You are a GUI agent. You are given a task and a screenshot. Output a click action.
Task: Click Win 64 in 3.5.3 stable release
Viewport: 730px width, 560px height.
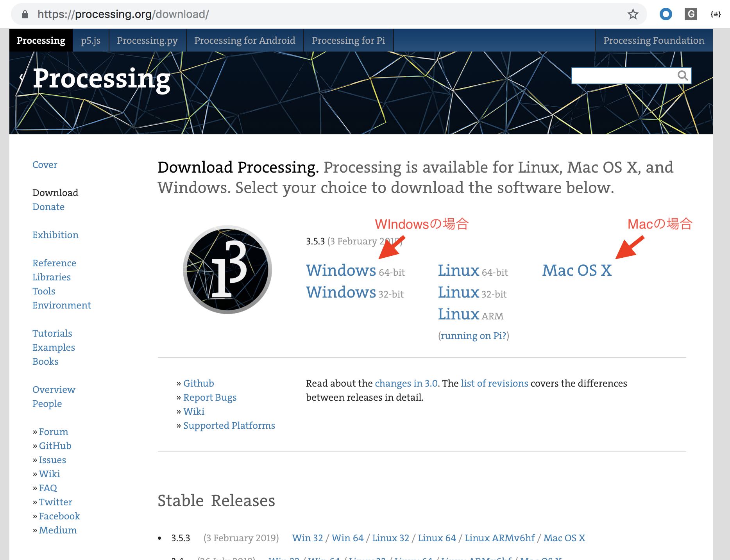pyautogui.click(x=347, y=538)
